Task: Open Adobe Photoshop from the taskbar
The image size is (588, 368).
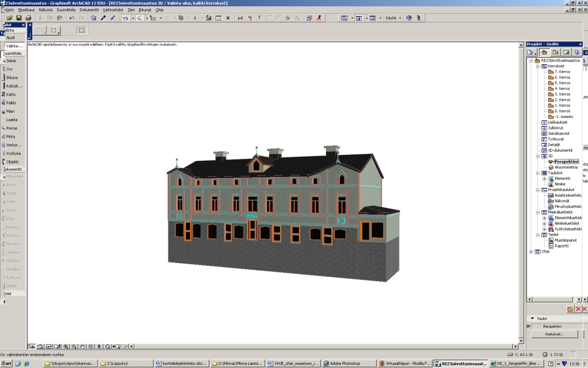Action: [x=349, y=363]
